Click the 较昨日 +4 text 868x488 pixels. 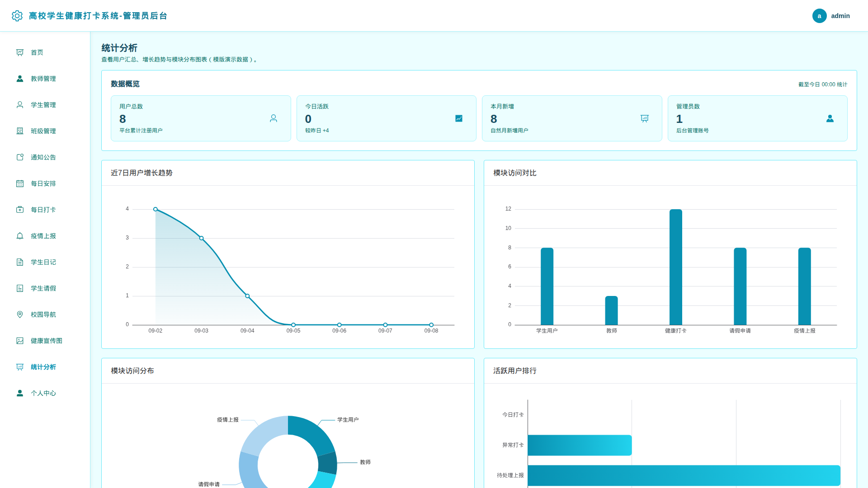[317, 131]
